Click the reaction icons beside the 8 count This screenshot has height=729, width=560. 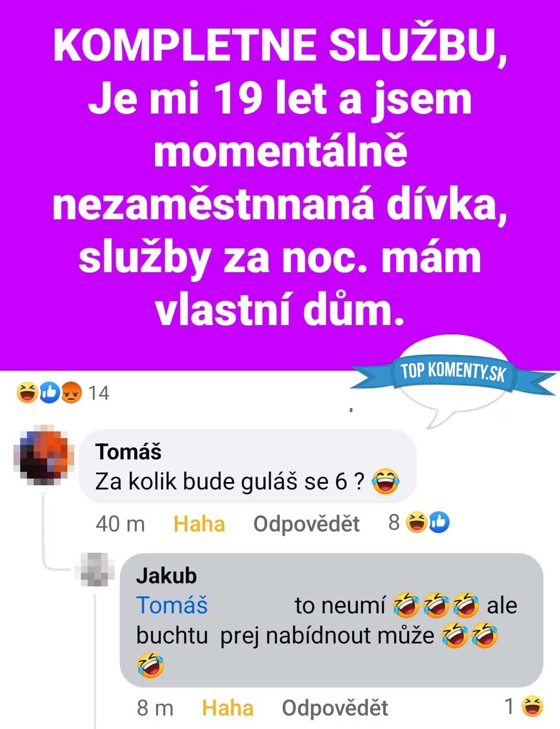pyautogui.click(x=427, y=522)
